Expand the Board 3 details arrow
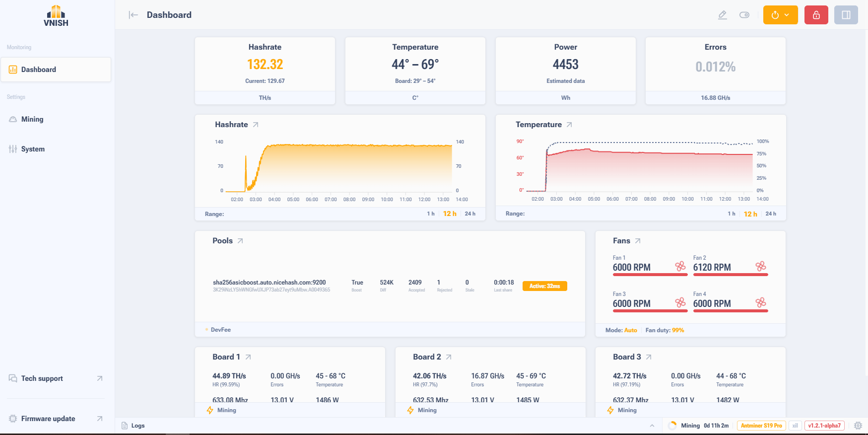Viewport: 868px width, 435px height. [649, 357]
